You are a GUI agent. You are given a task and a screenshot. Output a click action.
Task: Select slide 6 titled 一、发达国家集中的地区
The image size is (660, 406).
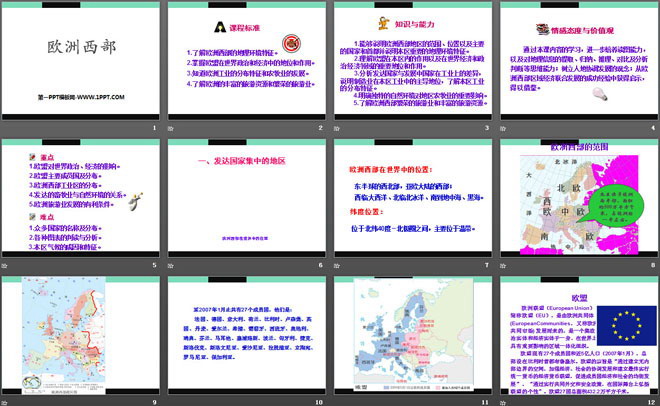tap(247, 199)
